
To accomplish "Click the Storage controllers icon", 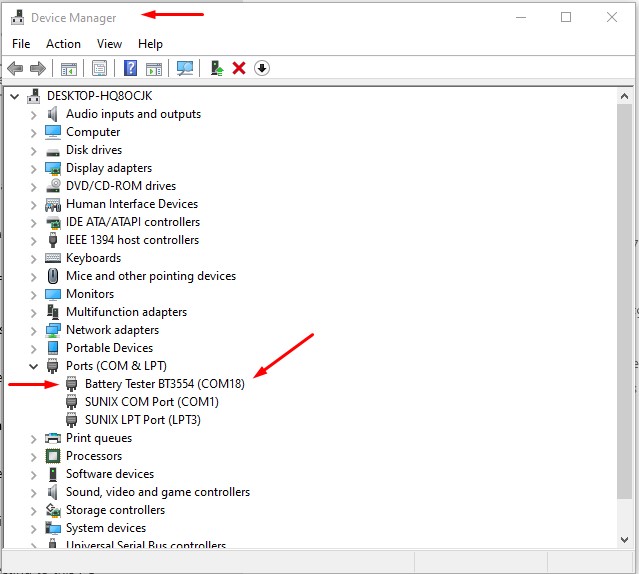I will (53, 510).
